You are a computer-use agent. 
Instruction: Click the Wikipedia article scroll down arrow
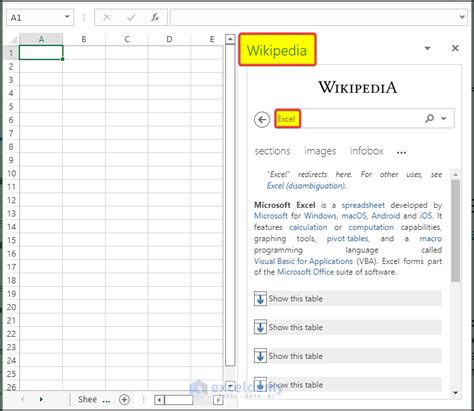pyautogui.click(x=456, y=393)
